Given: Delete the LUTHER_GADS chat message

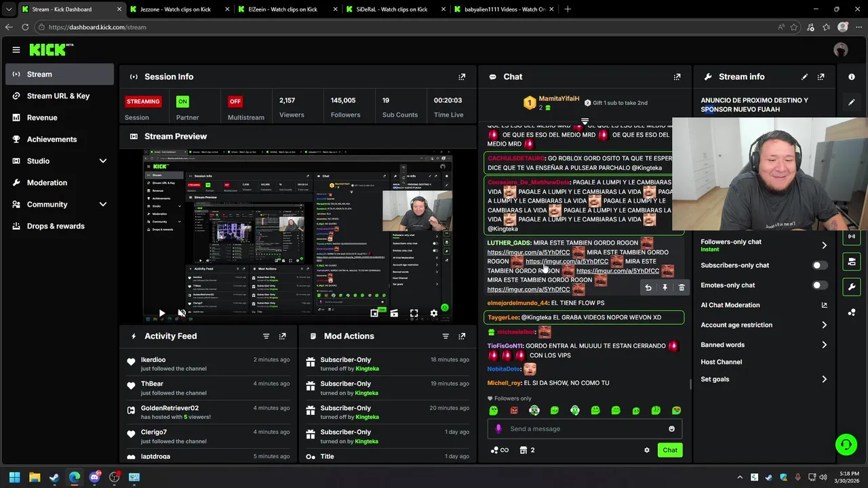Looking at the screenshot, I should point(682,288).
